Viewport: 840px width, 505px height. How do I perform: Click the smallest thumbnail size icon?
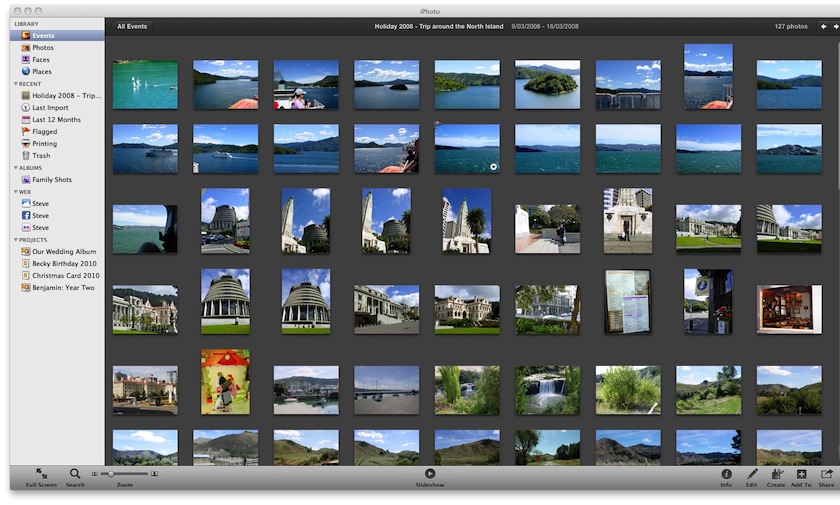[x=95, y=474]
